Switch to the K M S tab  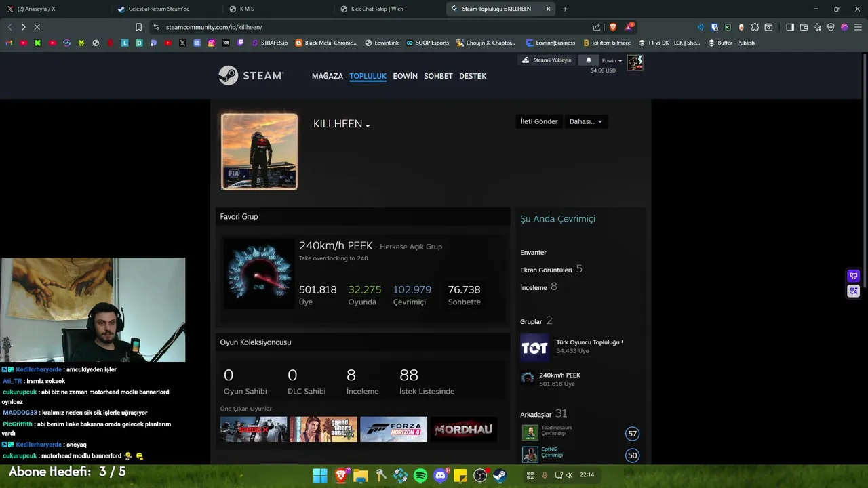(x=278, y=9)
